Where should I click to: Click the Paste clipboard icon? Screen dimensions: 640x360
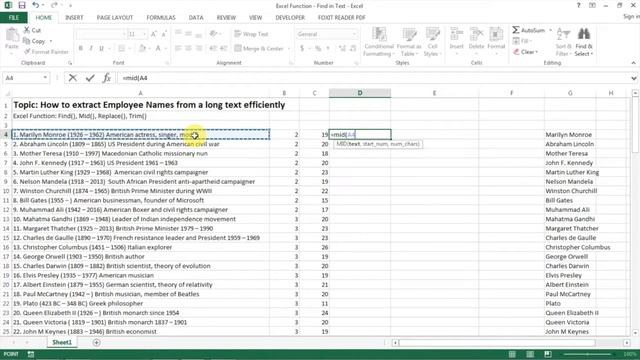12,36
